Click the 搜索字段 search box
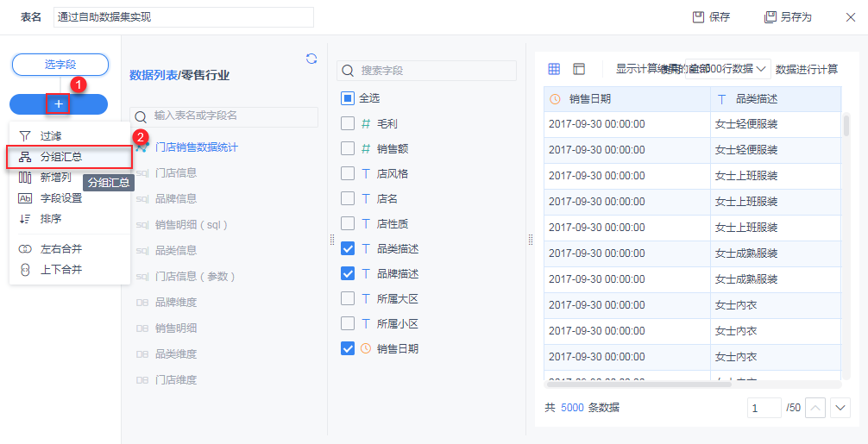 point(426,71)
